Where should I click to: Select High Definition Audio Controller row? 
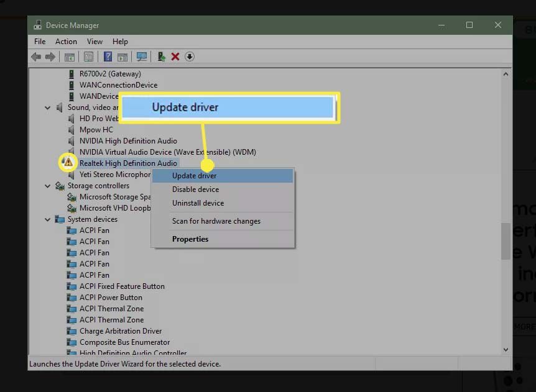coord(133,352)
